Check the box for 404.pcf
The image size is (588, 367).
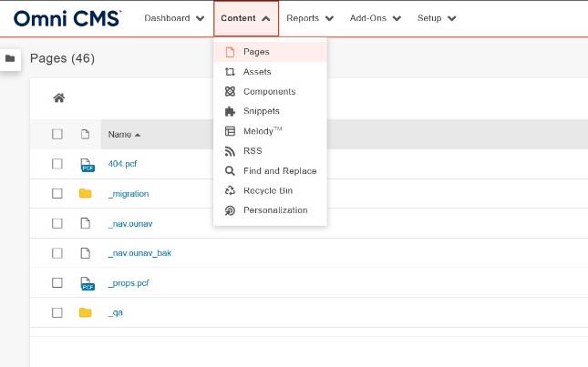tap(57, 164)
